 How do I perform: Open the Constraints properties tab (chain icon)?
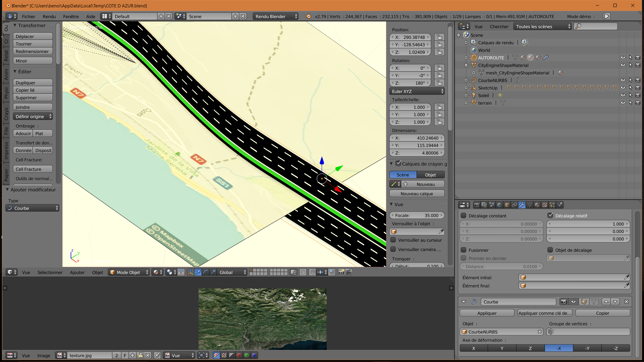pyautogui.click(x=515, y=205)
